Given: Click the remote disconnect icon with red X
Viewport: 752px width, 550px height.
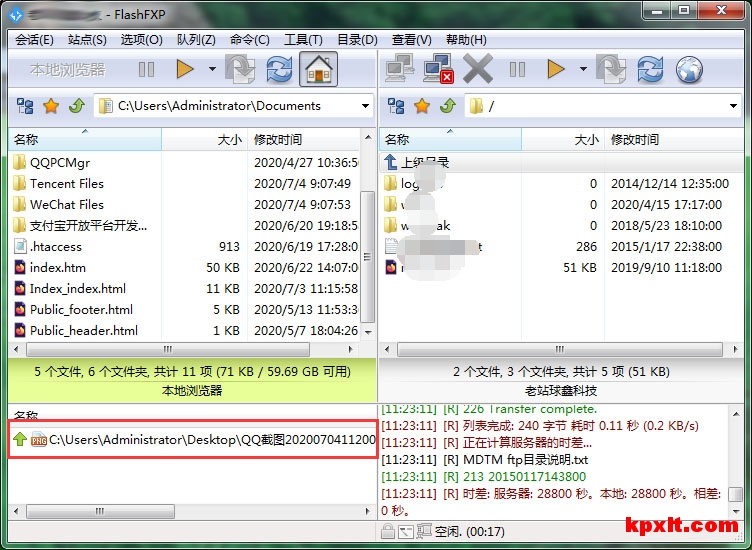Looking at the screenshot, I should tap(438, 69).
